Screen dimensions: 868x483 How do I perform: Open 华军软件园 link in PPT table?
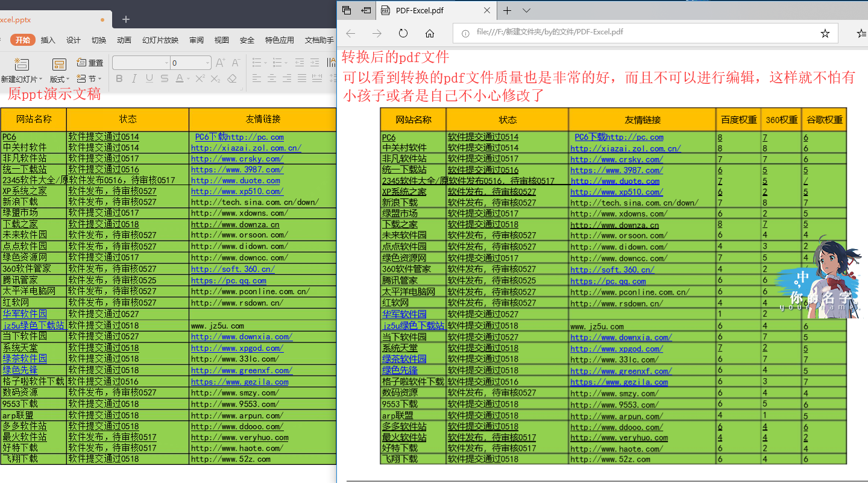tap(25, 314)
